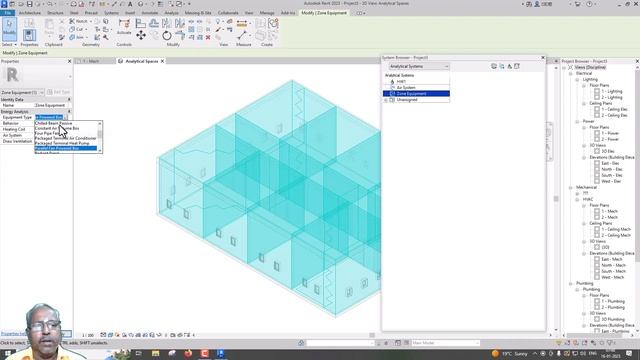Click the red Delete icon in Modify panel

point(208,38)
